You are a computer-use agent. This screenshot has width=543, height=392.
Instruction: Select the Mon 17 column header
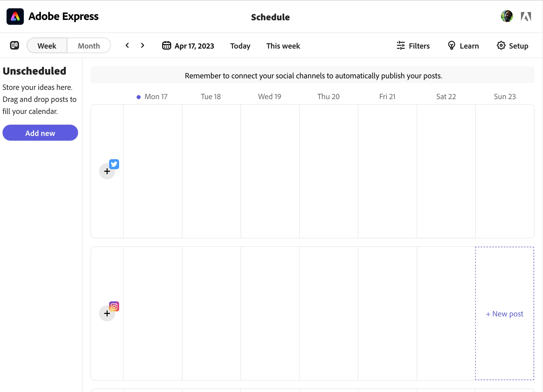point(156,97)
